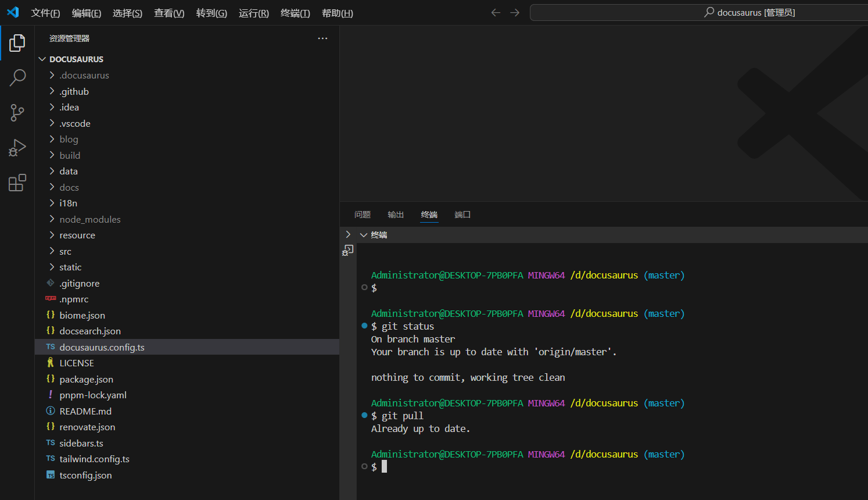Expand the static folder
Viewport: 868px width, 500px height.
point(52,267)
